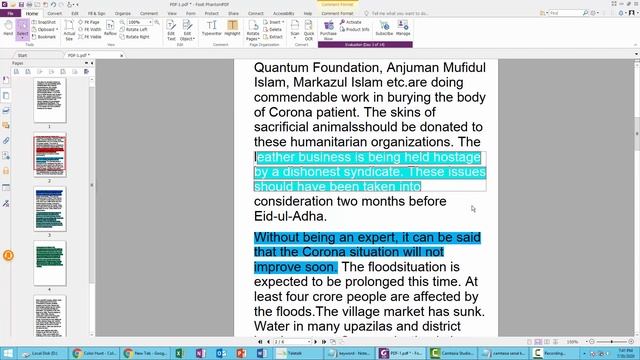Go to the first page button
Viewport: 640px width, 360px height.
click(260, 342)
